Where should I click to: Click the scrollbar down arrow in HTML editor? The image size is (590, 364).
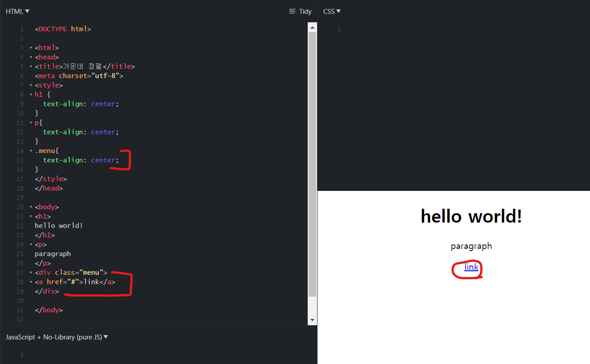[x=312, y=320]
